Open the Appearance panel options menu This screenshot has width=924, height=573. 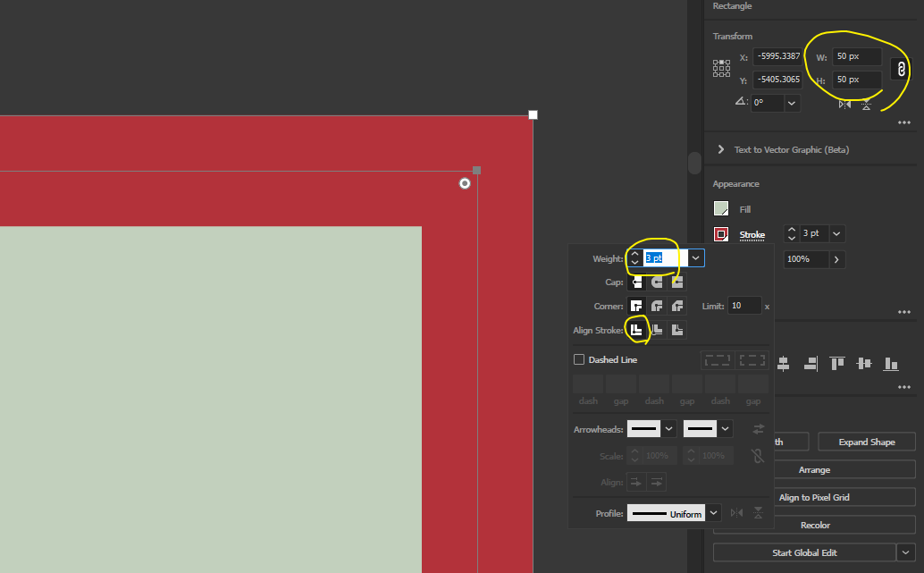point(903,312)
